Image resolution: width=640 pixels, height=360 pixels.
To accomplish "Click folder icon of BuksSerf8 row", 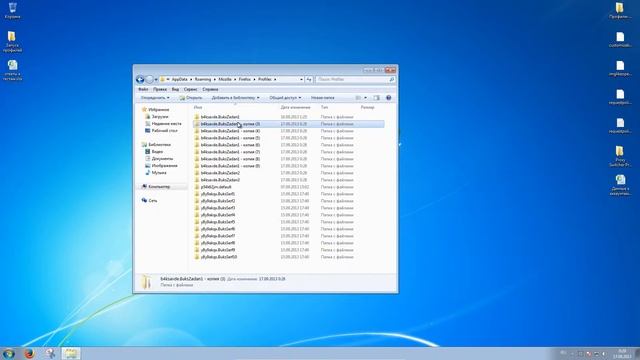I will [x=197, y=243].
